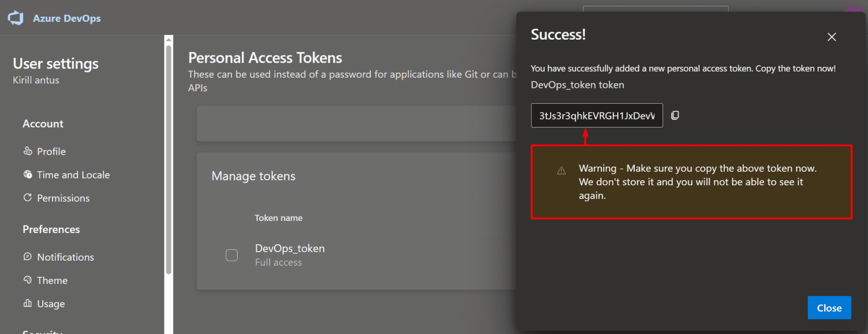Click the Profile icon in sidebar
This screenshot has height=334, width=868.
click(x=28, y=151)
